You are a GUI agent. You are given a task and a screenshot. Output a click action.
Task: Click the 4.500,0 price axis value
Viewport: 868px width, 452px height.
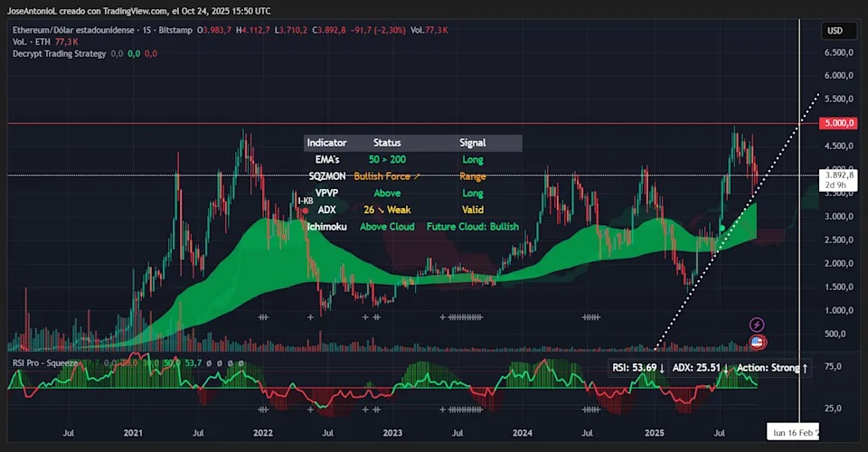839,146
